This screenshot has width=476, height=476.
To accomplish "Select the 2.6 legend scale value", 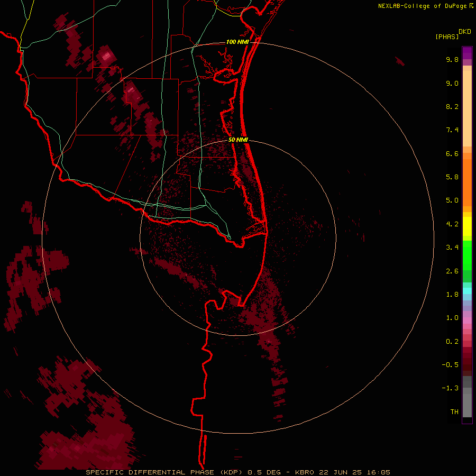I will click(x=452, y=271).
